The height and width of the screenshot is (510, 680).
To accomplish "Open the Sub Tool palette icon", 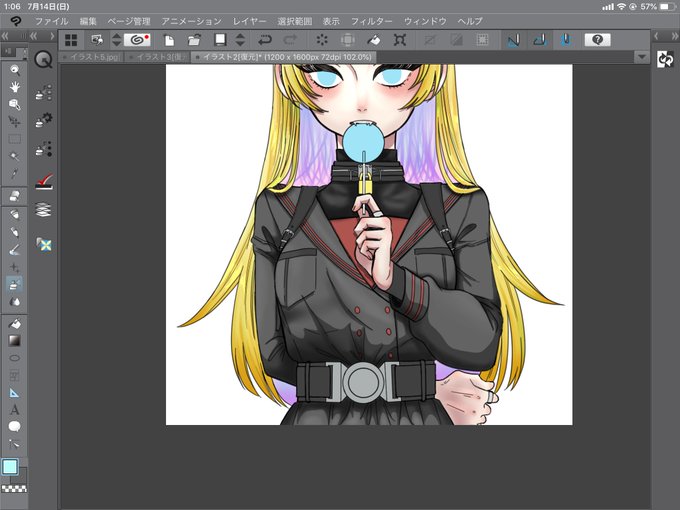I will (43, 92).
